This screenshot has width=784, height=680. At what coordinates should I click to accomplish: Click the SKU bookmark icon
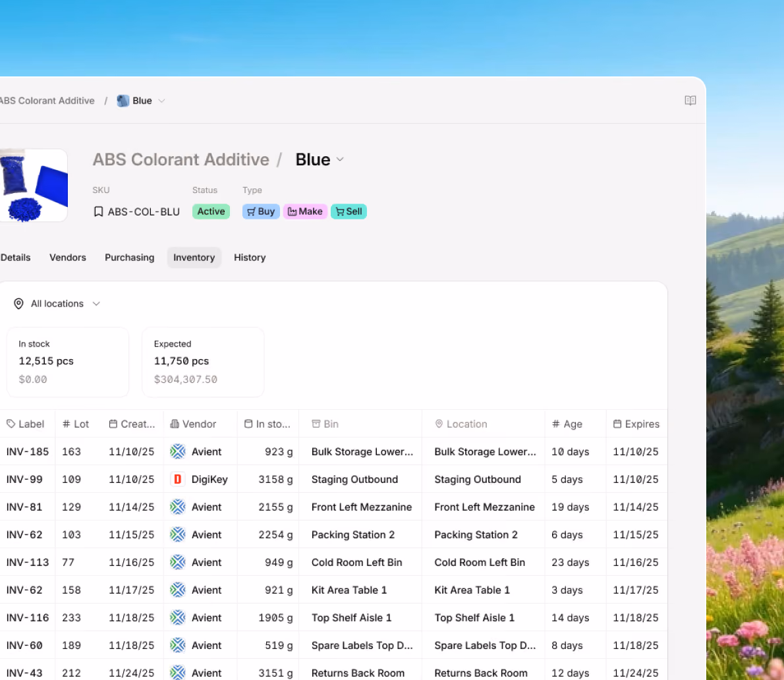click(x=99, y=212)
